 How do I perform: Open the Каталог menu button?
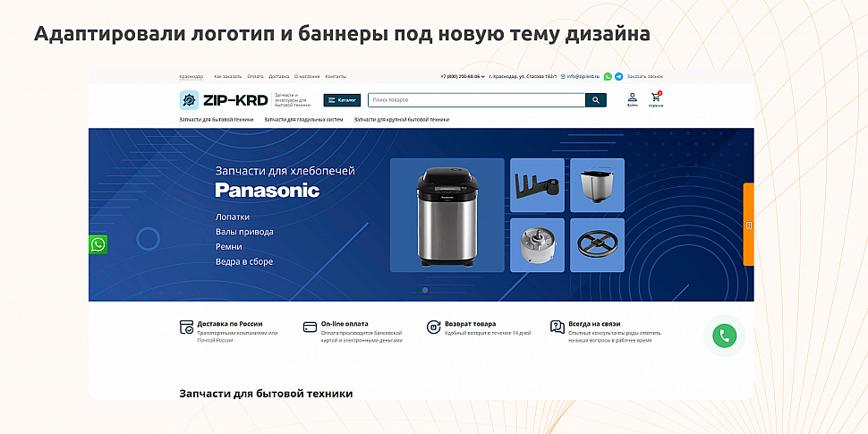[x=342, y=100]
